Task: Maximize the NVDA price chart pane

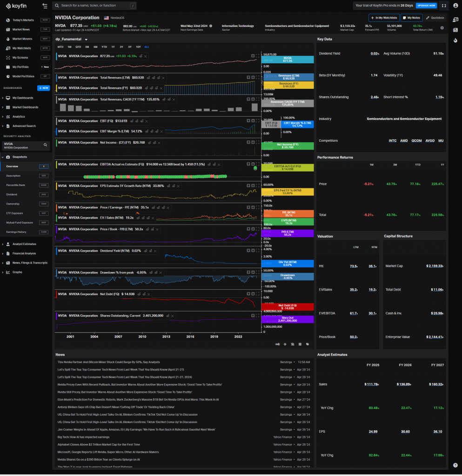Action: click(x=258, y=56)
